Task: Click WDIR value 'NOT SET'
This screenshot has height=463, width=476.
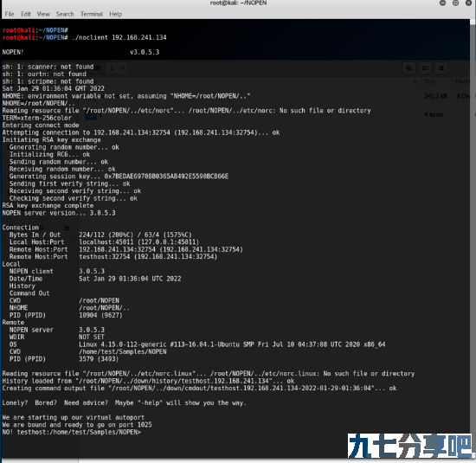Action: point(92,337)
